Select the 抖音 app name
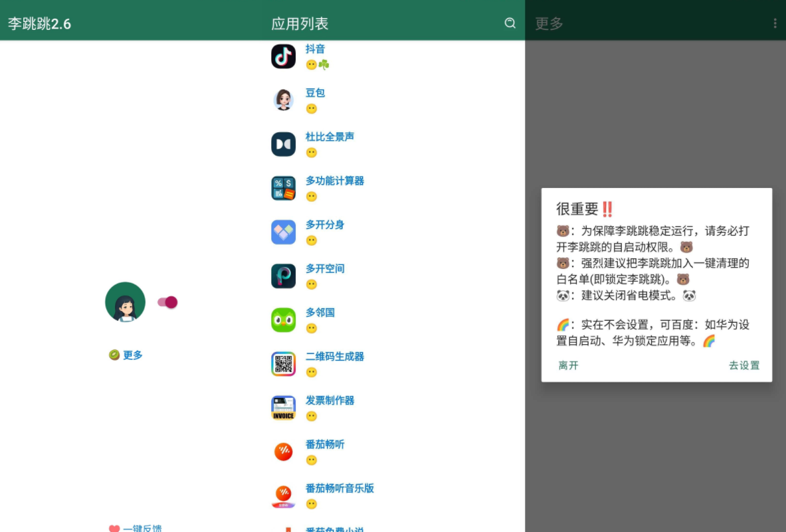786x532 pixels. 316,48
